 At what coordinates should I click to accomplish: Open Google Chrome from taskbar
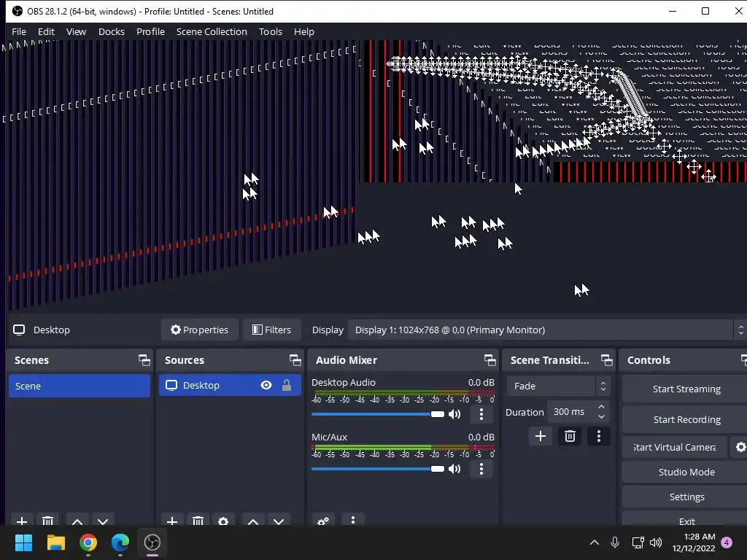[88, 542]
